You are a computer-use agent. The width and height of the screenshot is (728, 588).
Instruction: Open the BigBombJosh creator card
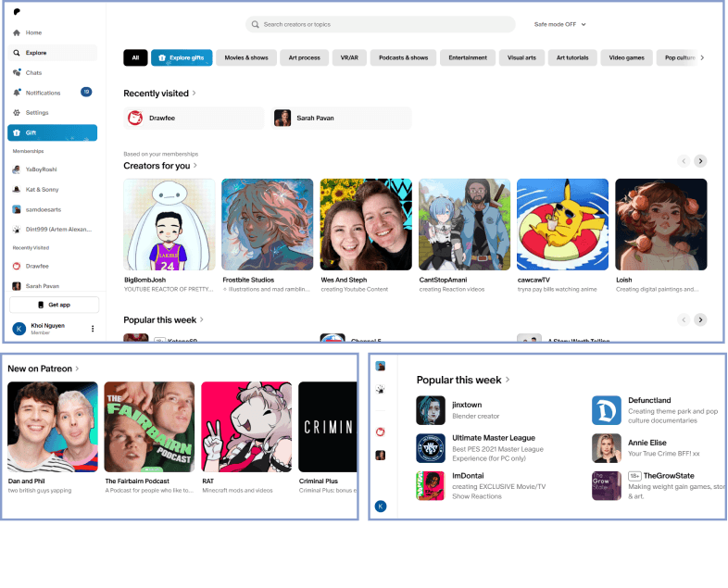(x=169, y=236)
